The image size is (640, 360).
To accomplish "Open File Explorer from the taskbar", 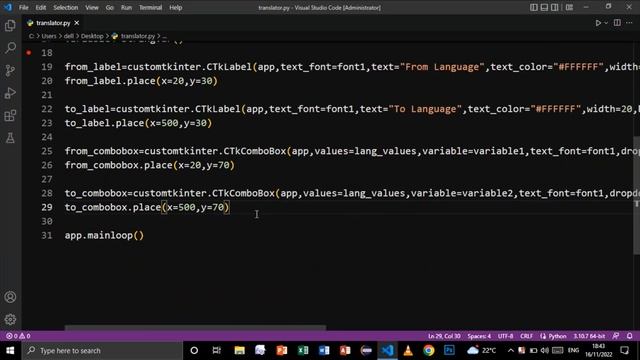I will (x=239, y=350).
